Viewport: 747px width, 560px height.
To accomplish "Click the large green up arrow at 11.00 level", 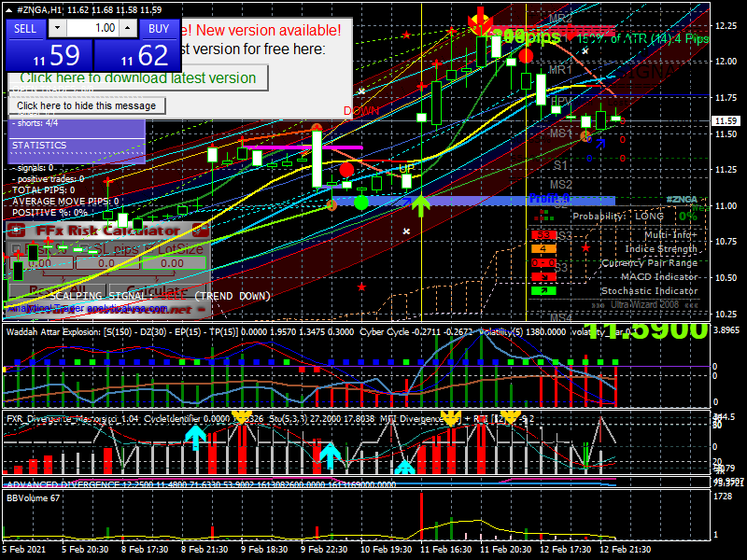I will [x=421, y=205].
